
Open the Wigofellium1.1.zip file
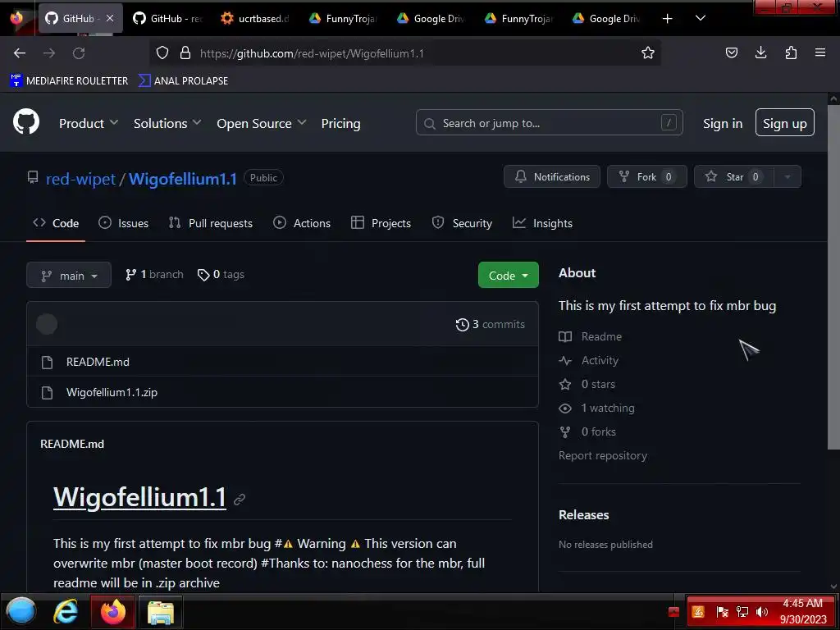(x=112, y=393)
